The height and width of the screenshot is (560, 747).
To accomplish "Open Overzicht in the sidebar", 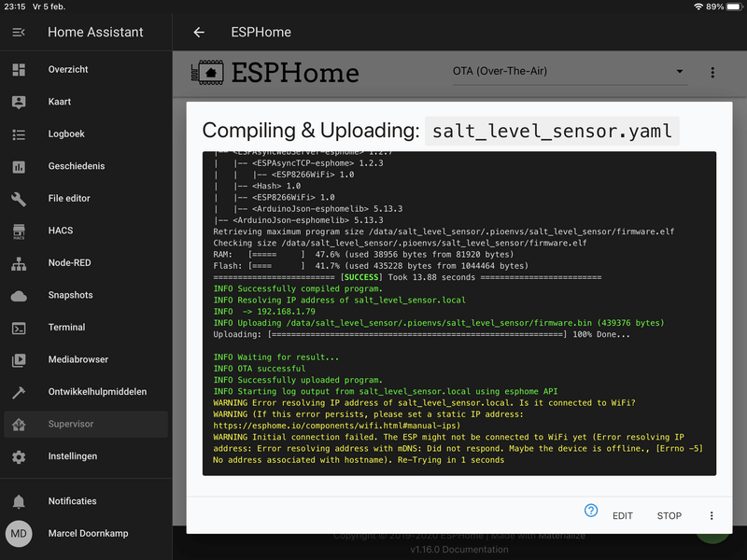I will point(86,69).
